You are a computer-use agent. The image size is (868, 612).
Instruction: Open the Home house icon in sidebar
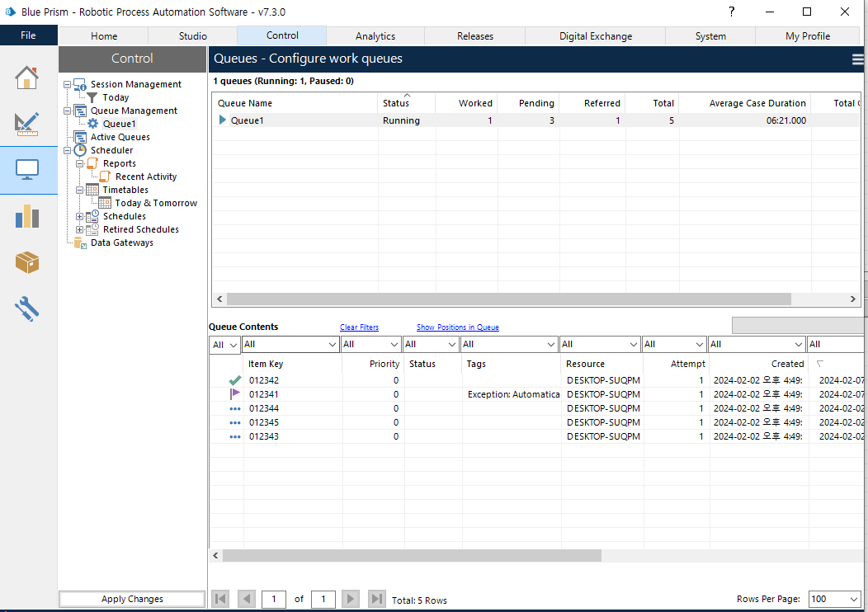click(26, 78)
